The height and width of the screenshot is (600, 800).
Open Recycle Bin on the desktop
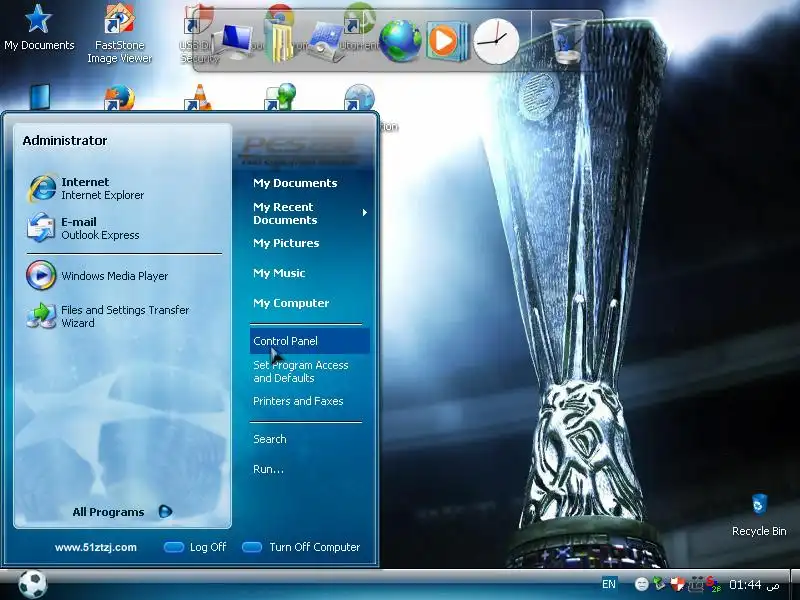[759, 514]
